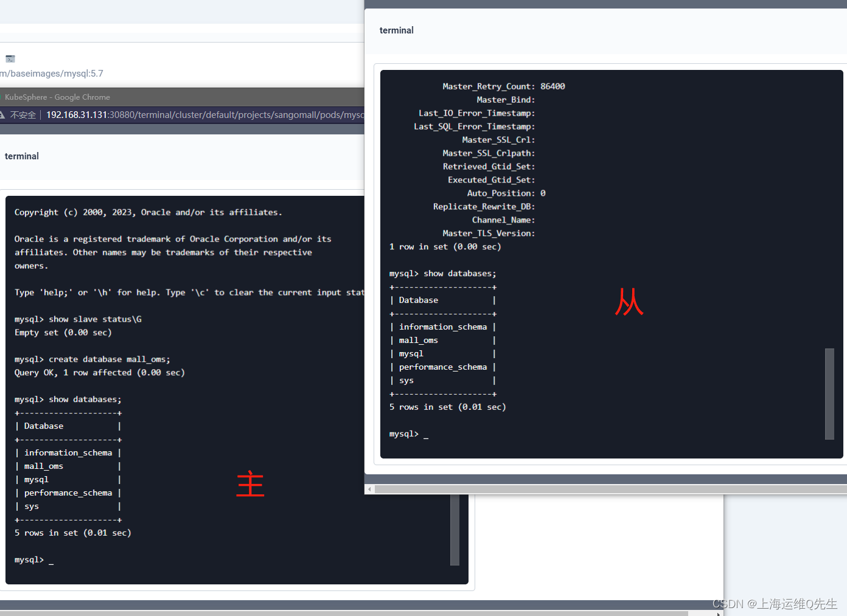Viewport: 847px width, 616px height.
Task: Click 'information_schema' row in slave terminal
Action: [x=443, y=327]
